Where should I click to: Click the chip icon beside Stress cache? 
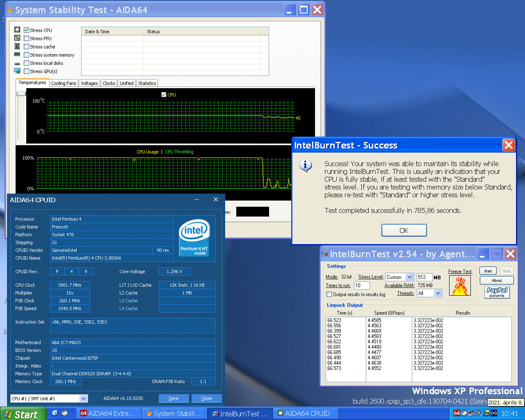[17, 46]
